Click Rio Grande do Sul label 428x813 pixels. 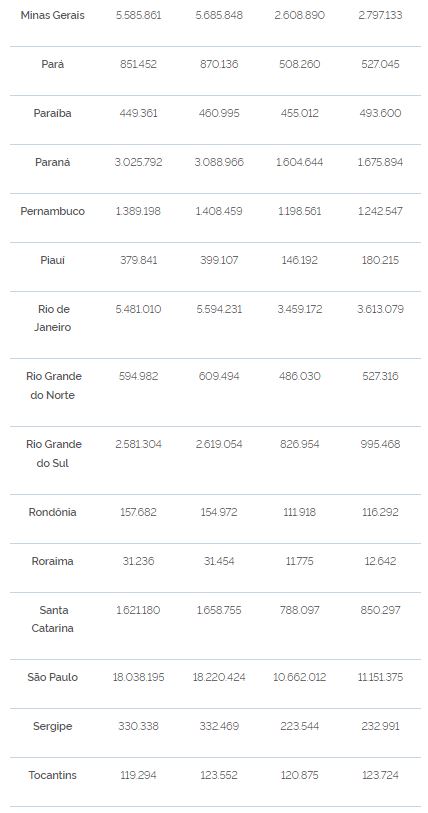pyautogui.click(x=54, y=453)
